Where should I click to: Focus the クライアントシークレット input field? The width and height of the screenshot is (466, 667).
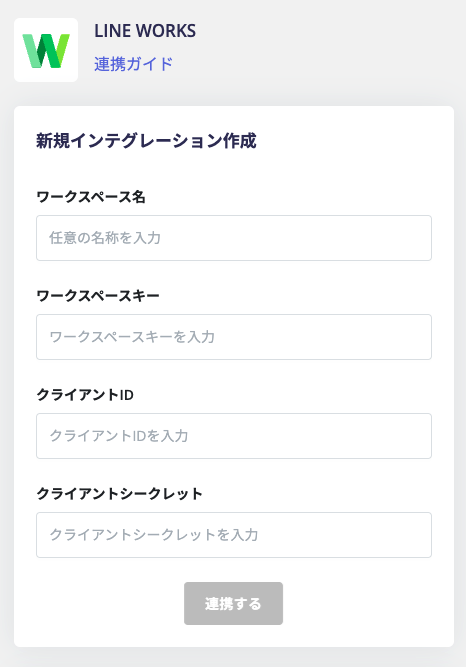pyautogui.click(x=234, y=535)
